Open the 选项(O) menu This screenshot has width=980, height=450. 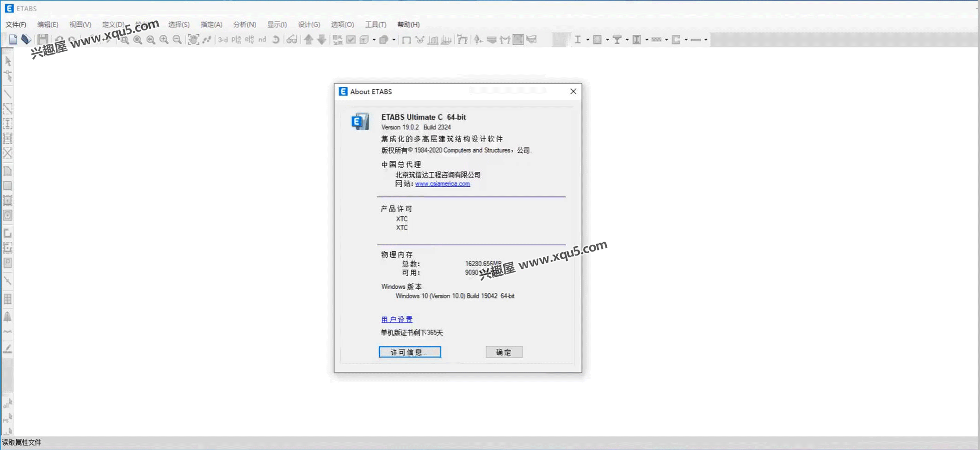tap(342, 24)
